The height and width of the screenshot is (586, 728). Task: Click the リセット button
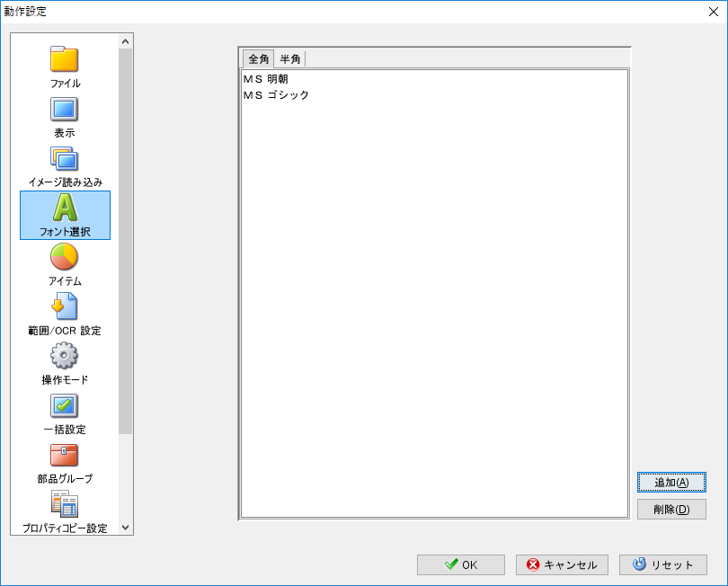click(663, 564)
